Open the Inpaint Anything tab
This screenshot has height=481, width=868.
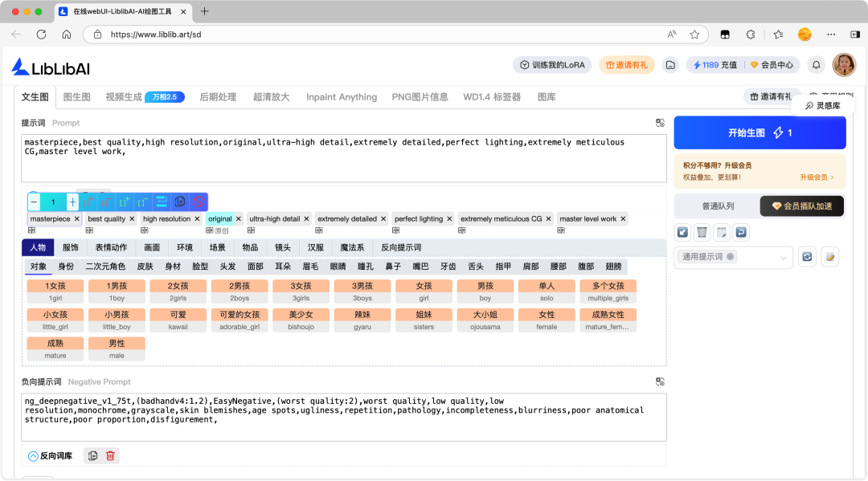coord(342,96)
